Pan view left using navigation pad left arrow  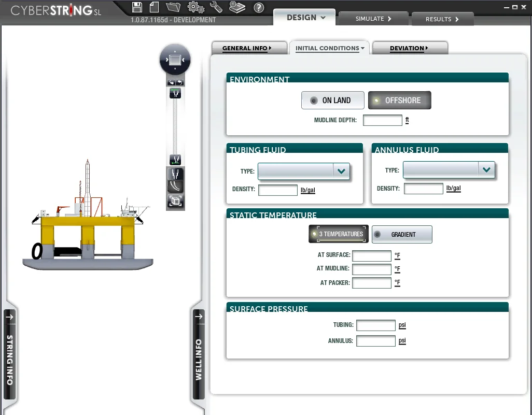click(x=167, y=60)
